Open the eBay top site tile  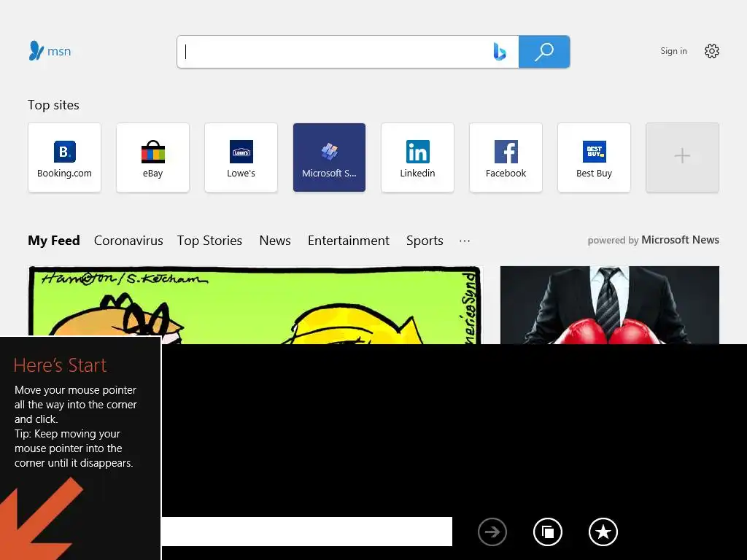point(152,157)
